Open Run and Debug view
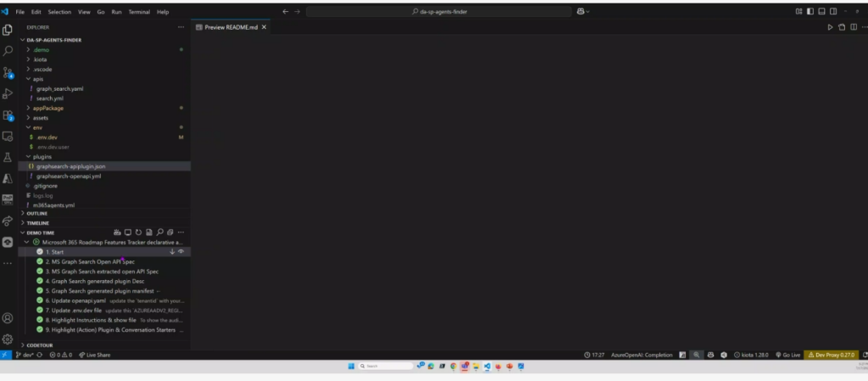868x381 pixels. 8,93
